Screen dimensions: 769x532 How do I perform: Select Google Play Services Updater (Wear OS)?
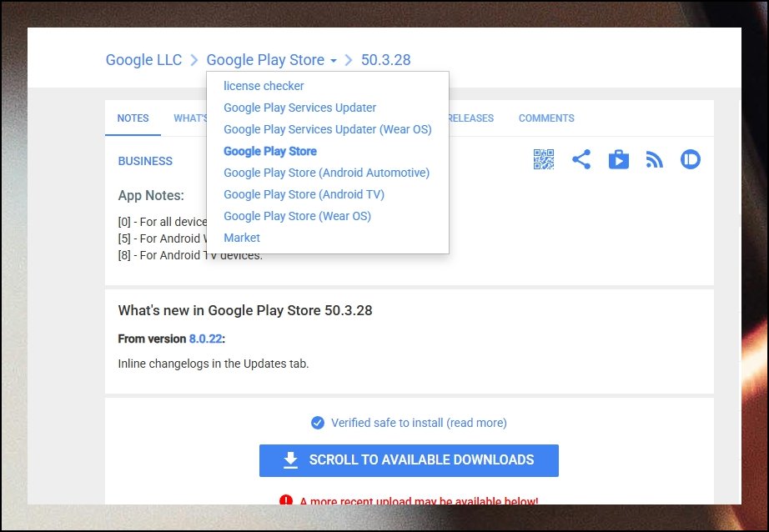tap(328, 129)
